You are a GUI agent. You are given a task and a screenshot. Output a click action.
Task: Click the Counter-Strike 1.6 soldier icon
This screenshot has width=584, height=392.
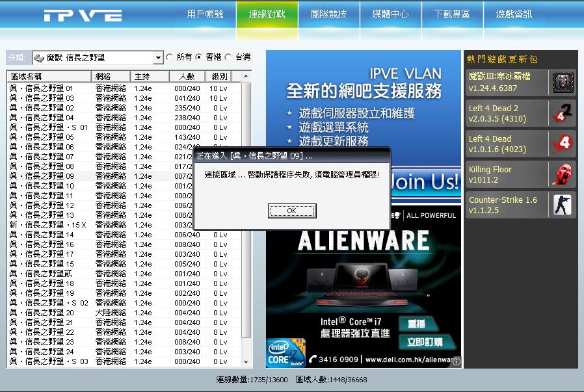[563, 205]
